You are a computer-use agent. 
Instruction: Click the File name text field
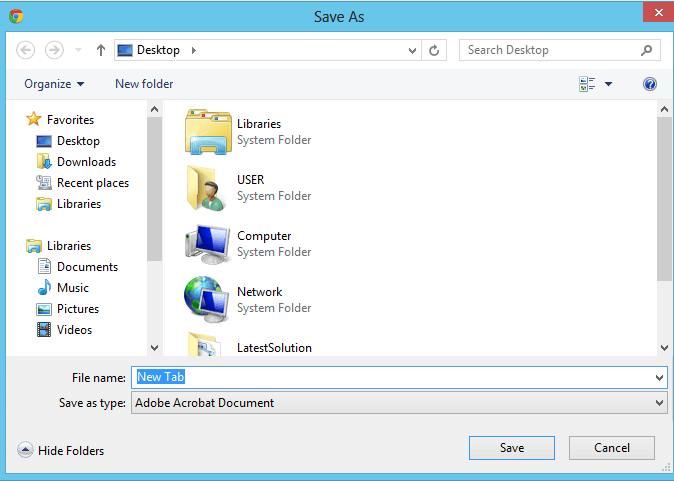pos(399,377)
